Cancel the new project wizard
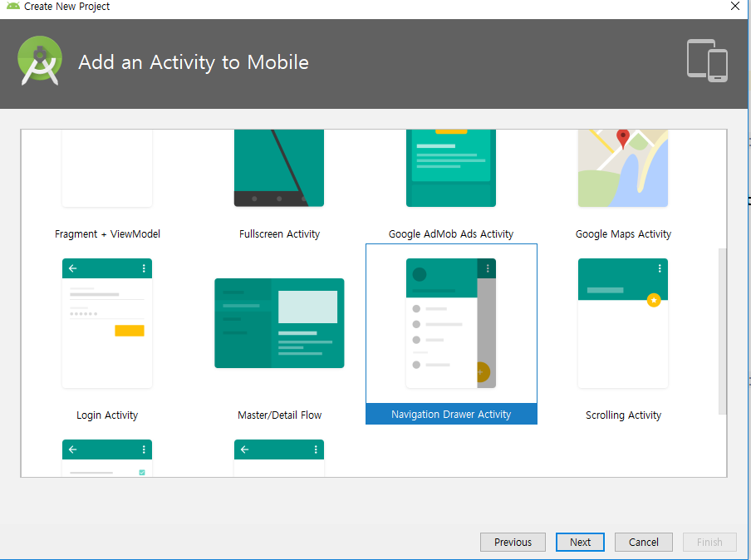 643,542
